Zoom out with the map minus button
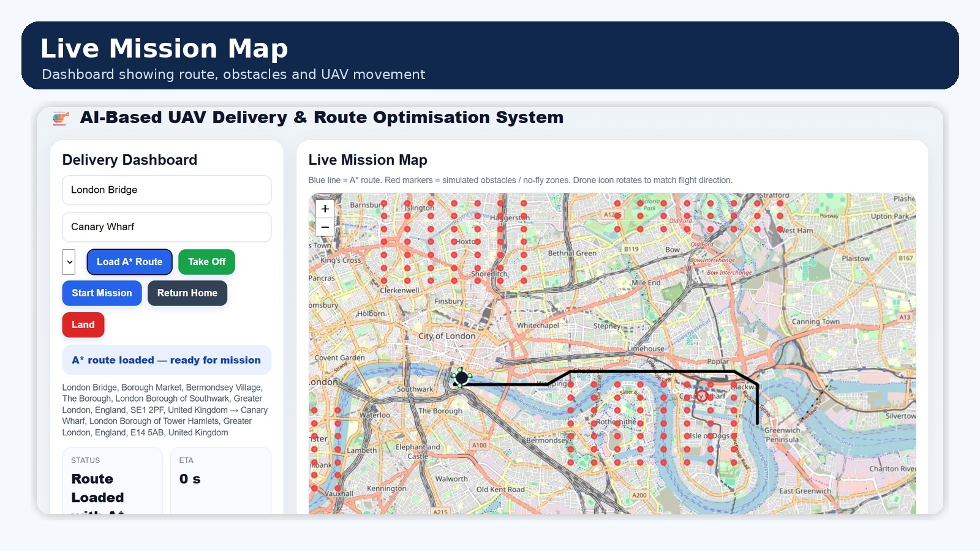 325,227
